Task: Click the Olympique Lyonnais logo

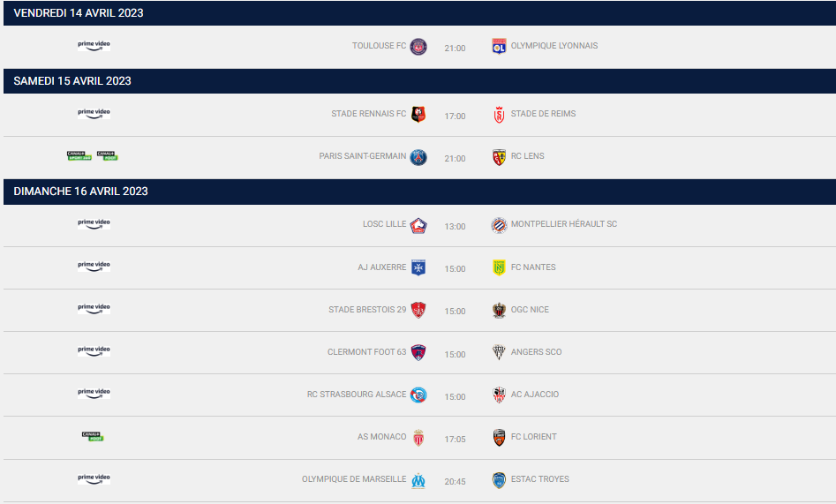Action: (499, 46)
